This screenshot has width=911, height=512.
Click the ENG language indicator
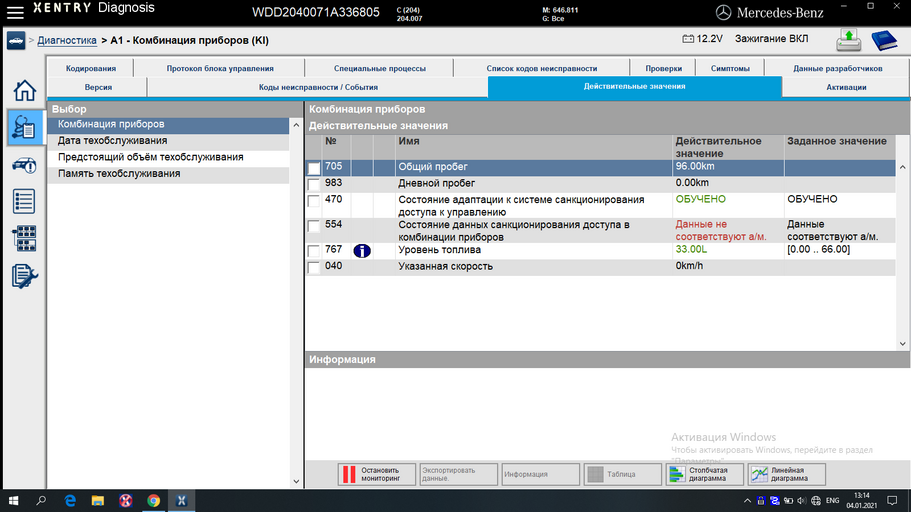pos(832,500)
